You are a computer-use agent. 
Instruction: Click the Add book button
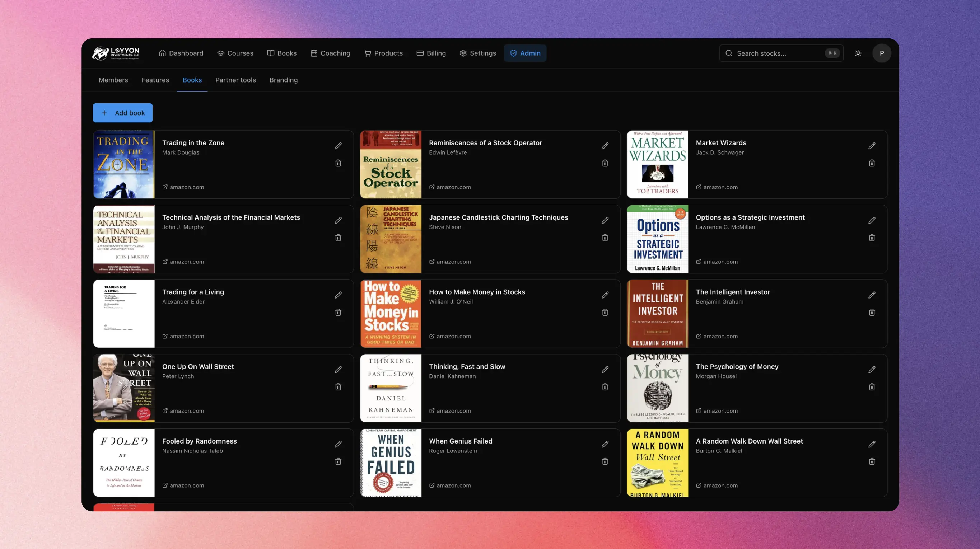[122, 113]
